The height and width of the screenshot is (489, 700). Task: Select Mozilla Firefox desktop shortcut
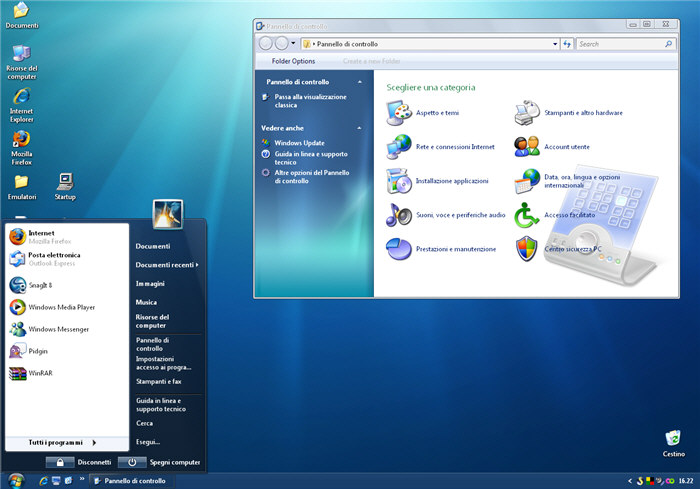pos(21,148)
